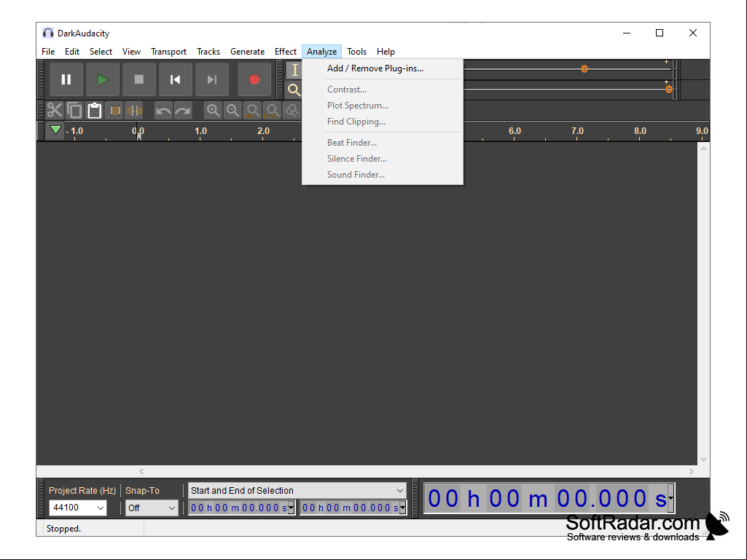Click the Undo arrow icon
Viewport: 747px width, 560px height.
point(163,111)
